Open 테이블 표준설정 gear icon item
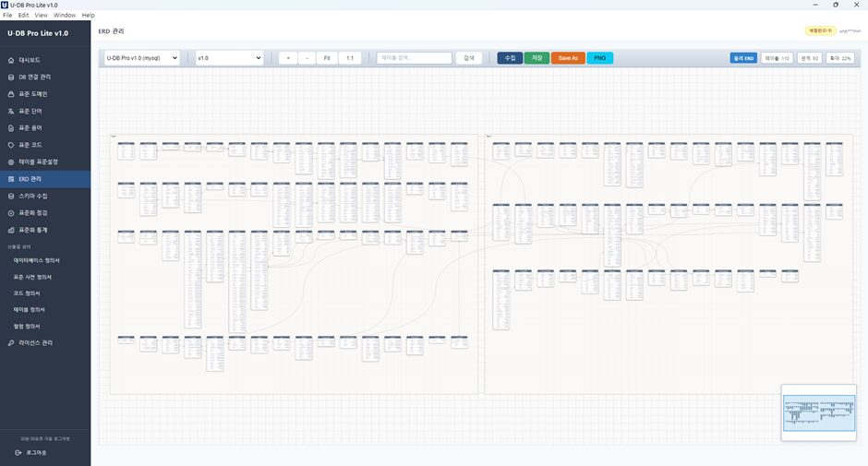The image size is (868, 466). point(11,162)
